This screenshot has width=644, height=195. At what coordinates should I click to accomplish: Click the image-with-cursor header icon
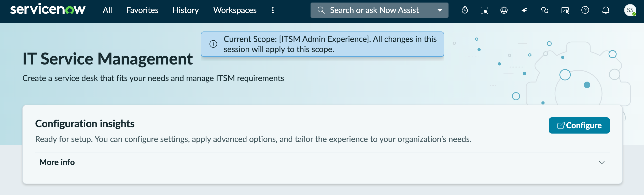click(565, 10)
